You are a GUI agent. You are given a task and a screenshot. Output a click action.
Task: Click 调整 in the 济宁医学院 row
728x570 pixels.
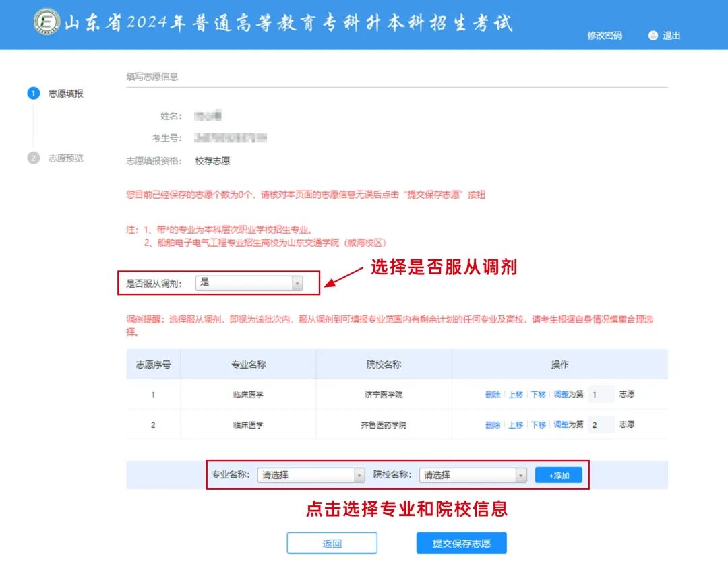[x=561, y=395]
